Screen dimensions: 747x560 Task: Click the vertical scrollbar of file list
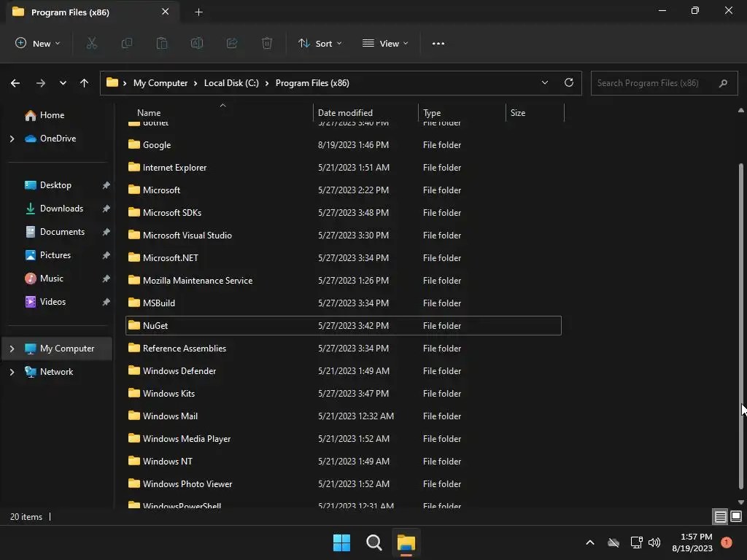pos(741,326)
